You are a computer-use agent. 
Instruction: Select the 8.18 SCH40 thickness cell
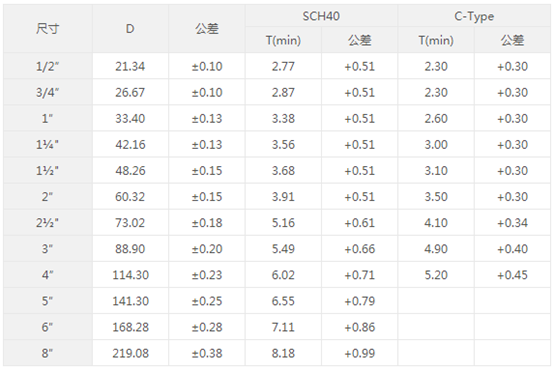tap(283, 353)
